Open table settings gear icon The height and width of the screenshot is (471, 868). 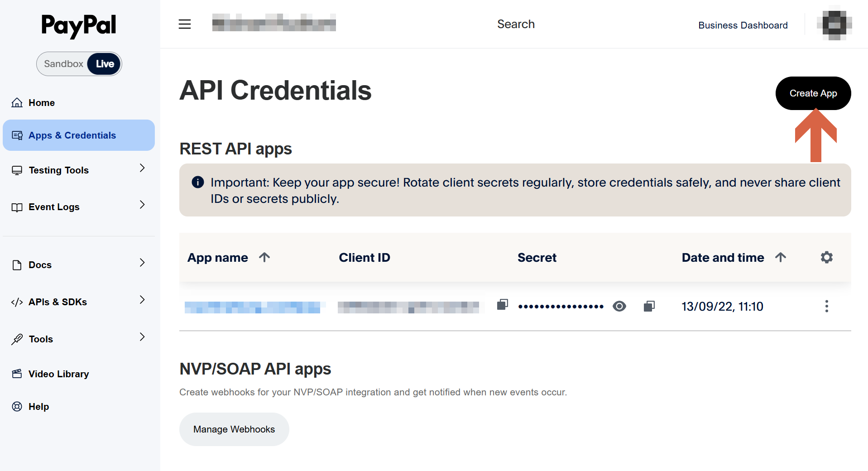[x=826, y=257]
